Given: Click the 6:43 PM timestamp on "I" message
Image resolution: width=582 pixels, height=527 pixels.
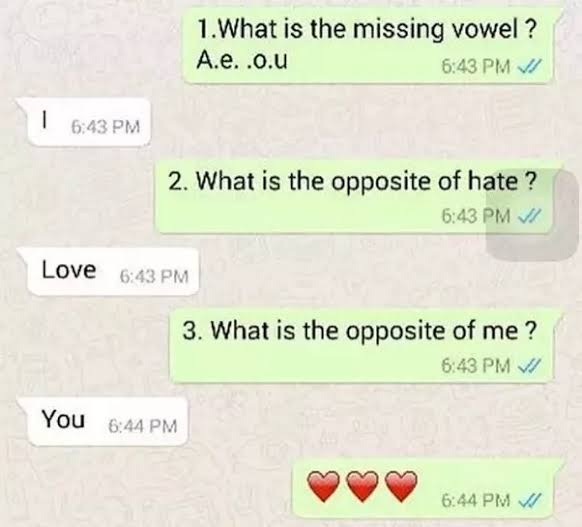Looking at the screenshot, I should pos(105,127).
